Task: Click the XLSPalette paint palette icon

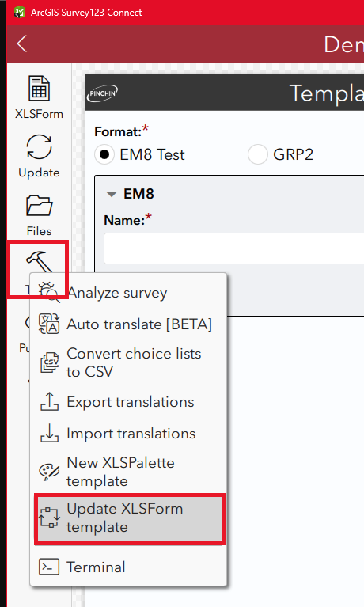Action: point(49,472)
